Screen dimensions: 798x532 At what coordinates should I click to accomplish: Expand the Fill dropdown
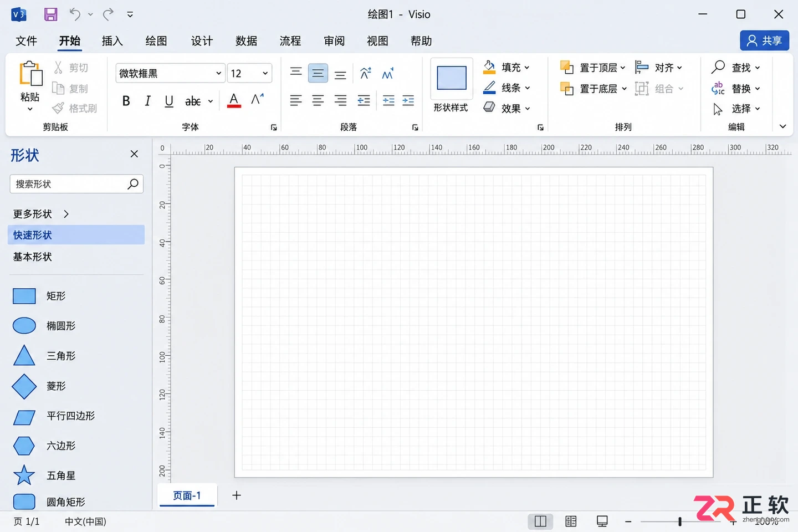pos(526,68)
